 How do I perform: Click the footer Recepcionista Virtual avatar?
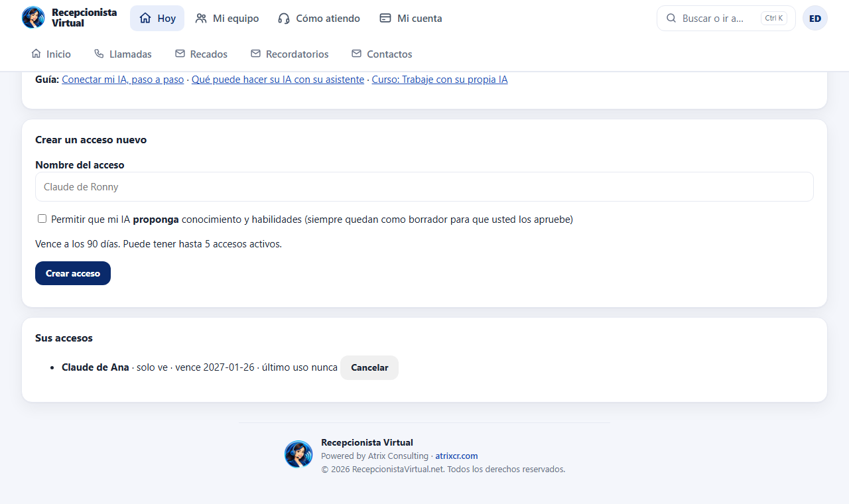point(298,454)
